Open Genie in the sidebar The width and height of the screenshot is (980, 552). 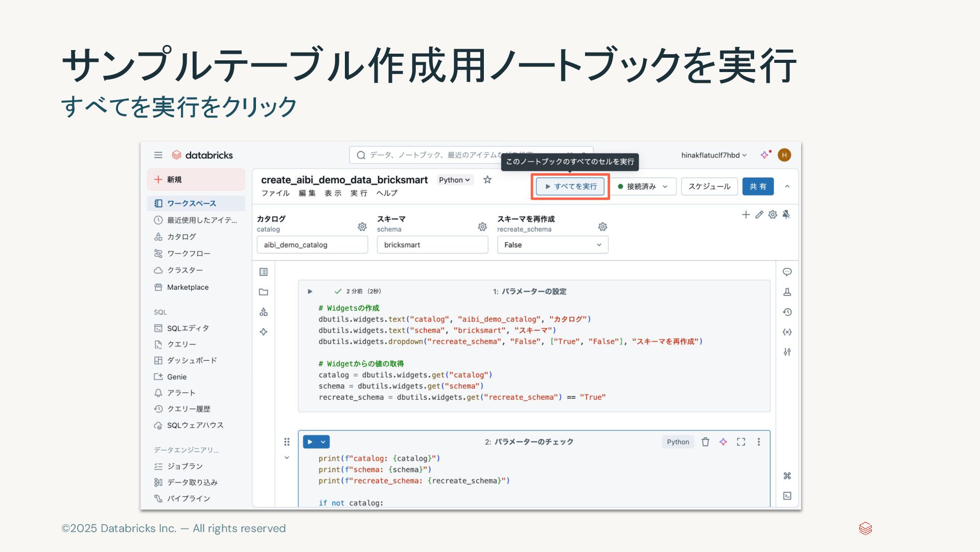coord(196,377)
